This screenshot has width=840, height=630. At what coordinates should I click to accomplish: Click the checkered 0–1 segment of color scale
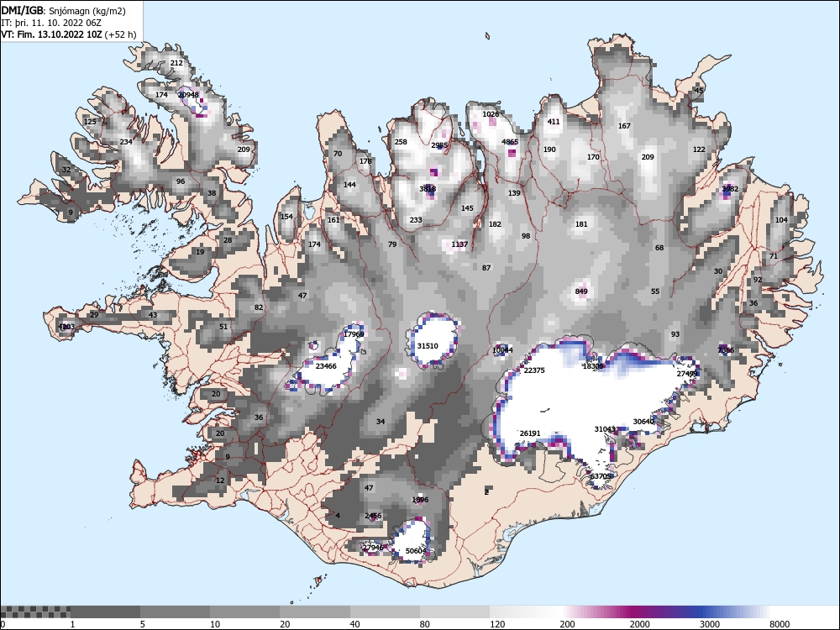35,612
